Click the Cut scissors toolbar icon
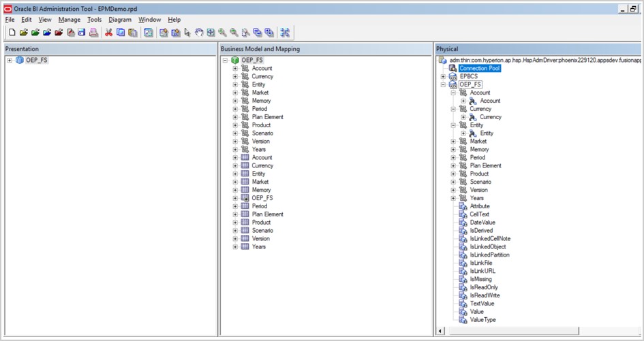Viewport: 644px width, 341px height. [108, 33]
